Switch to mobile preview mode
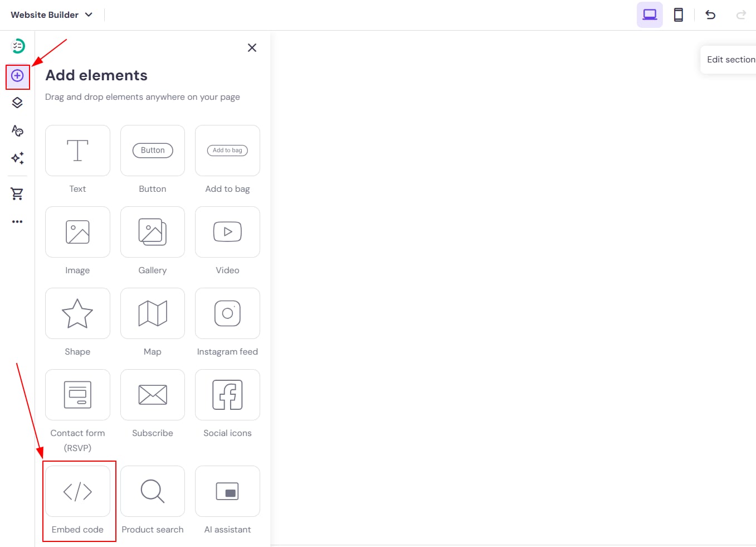Image resolution: width=756 pixels, height=547 pixels. click(678, 15)
